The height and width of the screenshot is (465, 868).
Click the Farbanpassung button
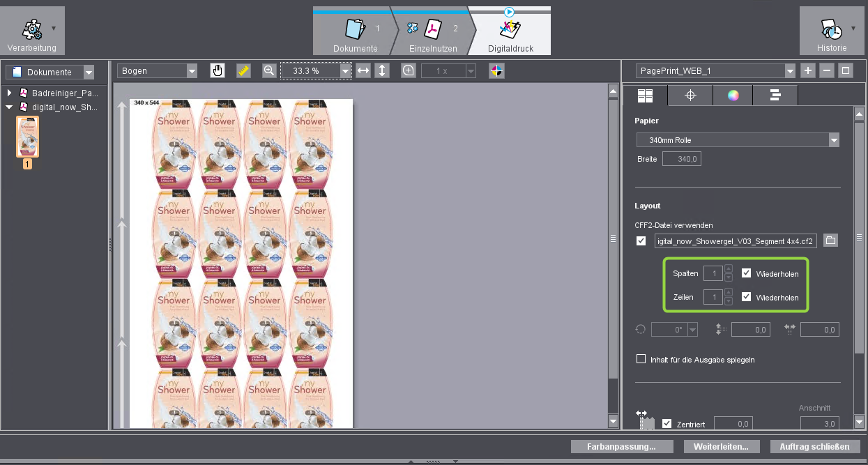tap(621, 446)
